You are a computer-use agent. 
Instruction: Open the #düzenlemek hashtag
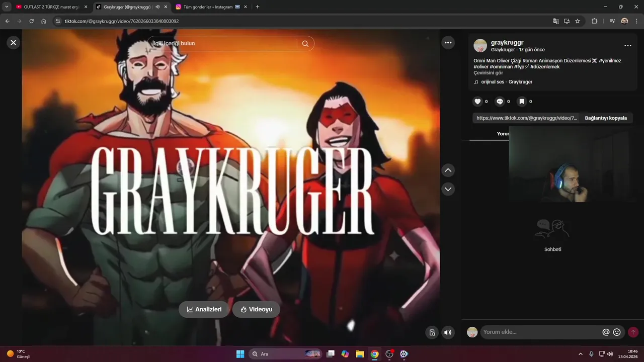pos(545,67)
